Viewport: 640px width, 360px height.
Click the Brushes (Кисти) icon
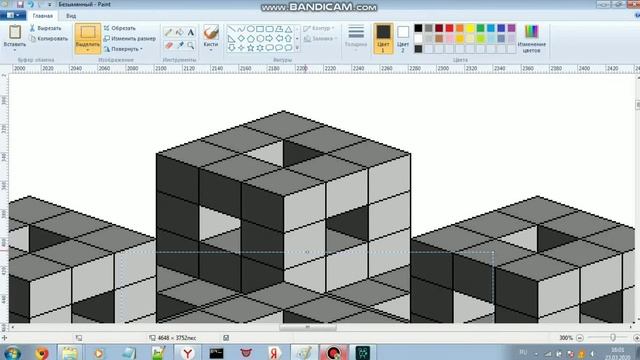coord(211,32)
